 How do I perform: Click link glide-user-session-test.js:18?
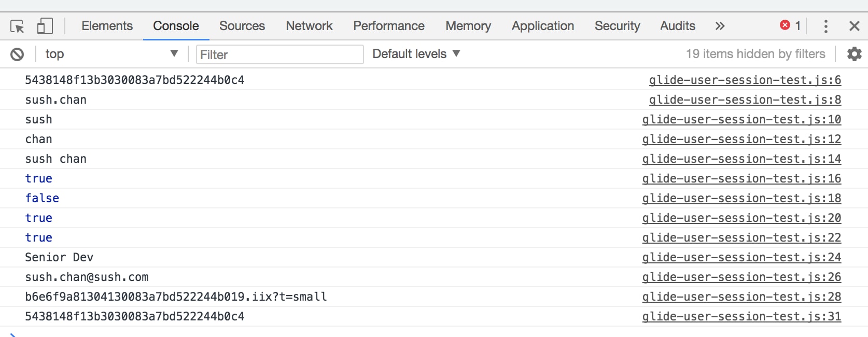pos(741,198)
